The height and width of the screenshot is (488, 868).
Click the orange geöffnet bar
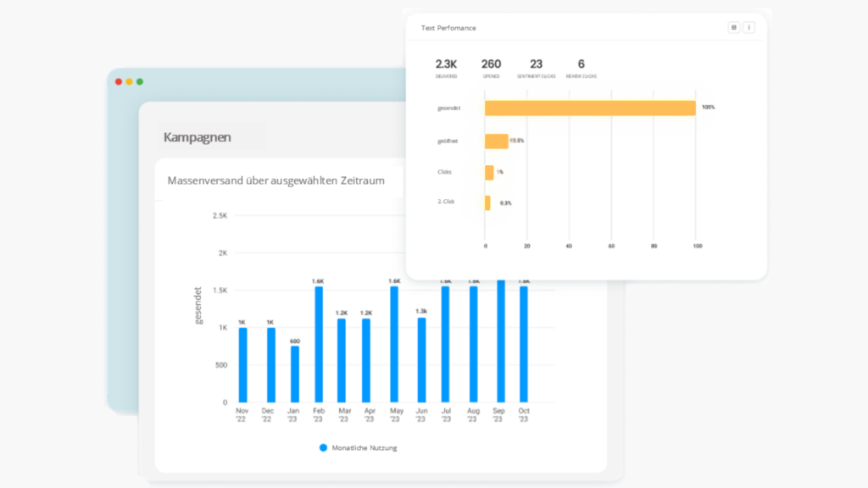[496, 141]
